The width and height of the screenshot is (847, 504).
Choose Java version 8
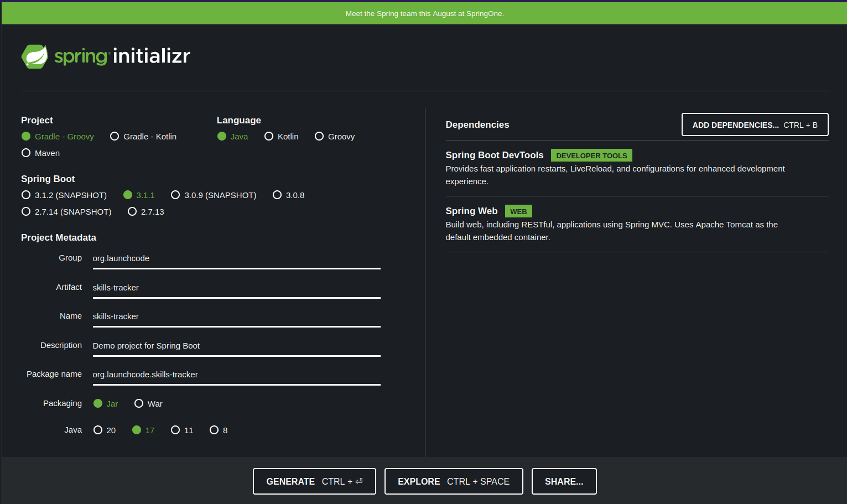click(214, 430)
